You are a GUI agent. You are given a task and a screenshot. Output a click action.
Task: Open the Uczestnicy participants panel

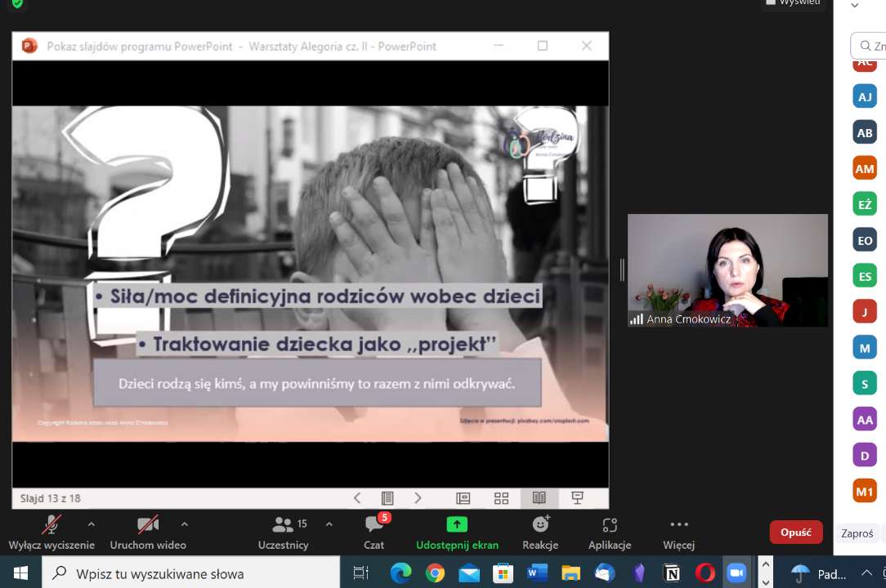coord(283,525)
